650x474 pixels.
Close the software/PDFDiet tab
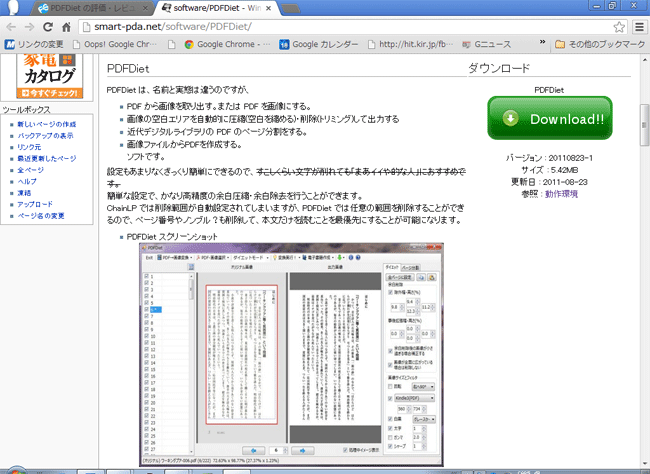pos(269,8)
